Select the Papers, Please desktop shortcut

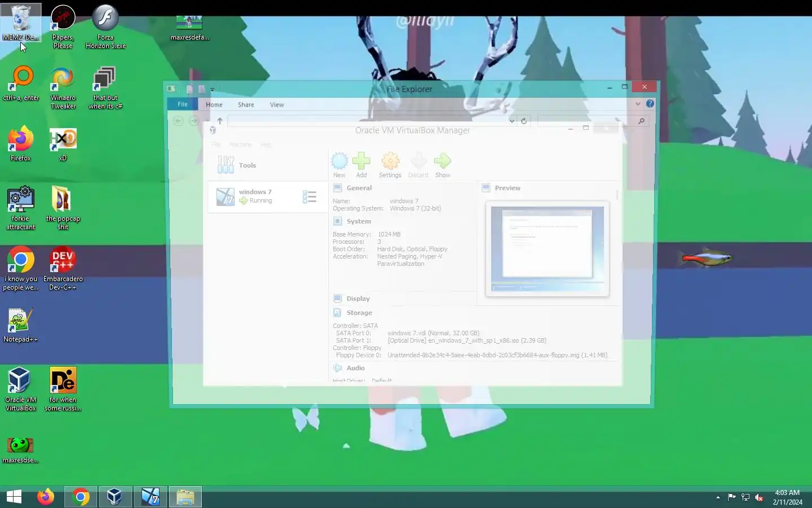click(63, 27)
